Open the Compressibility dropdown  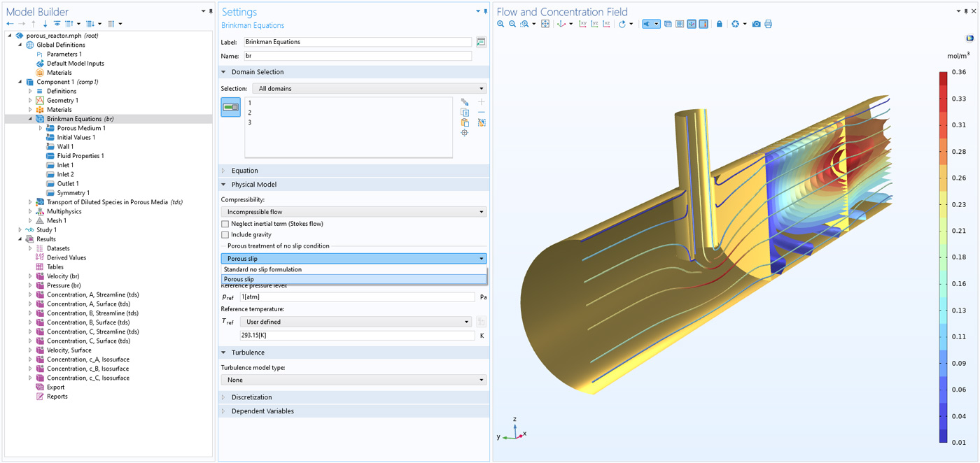coord(353,212)
